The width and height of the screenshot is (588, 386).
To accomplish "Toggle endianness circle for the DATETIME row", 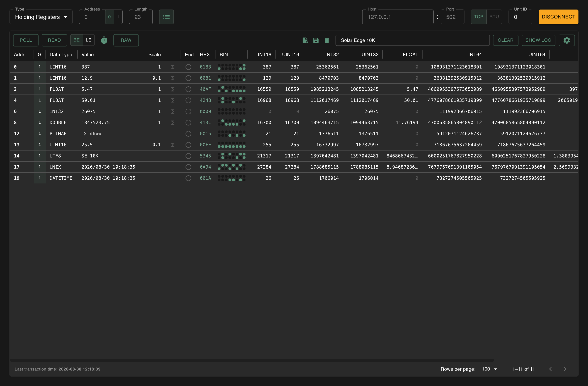I will click(188, 178).
